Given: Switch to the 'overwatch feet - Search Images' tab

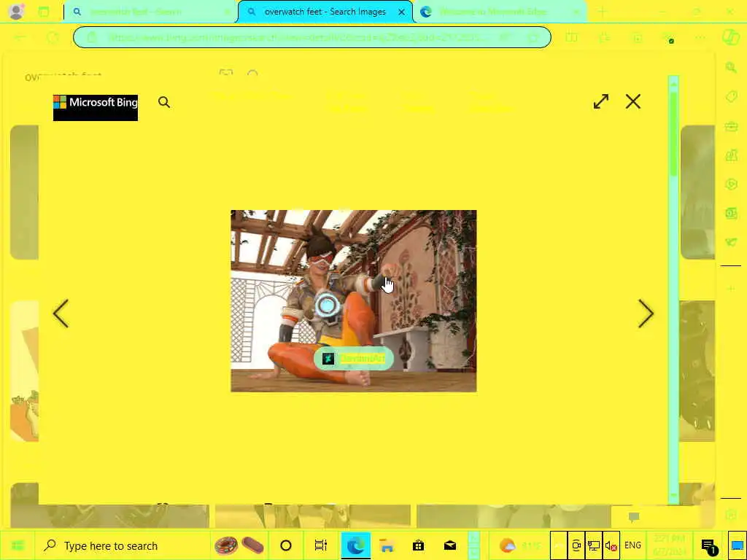Looking at the screenshot, I should click(325, 12).
